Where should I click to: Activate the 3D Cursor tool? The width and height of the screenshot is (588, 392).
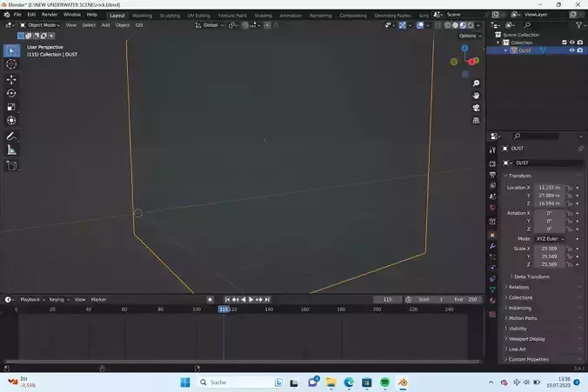pyautogui.click(x=11, y=64)
